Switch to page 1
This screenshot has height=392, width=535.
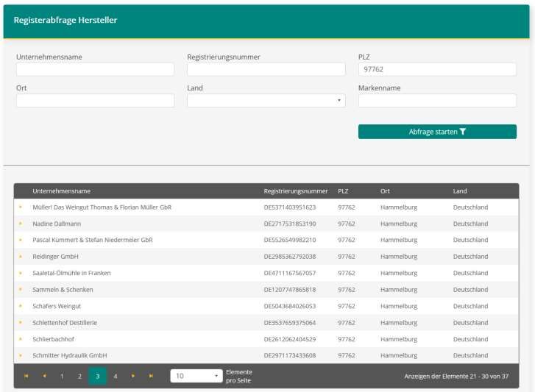click(x=62, y=376)
